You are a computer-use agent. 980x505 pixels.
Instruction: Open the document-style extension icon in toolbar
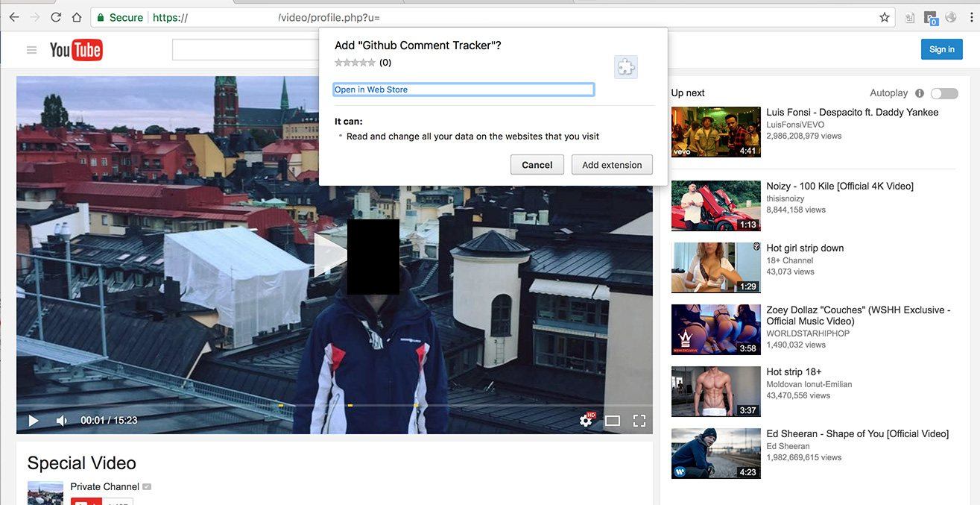[x=910, y=17]
